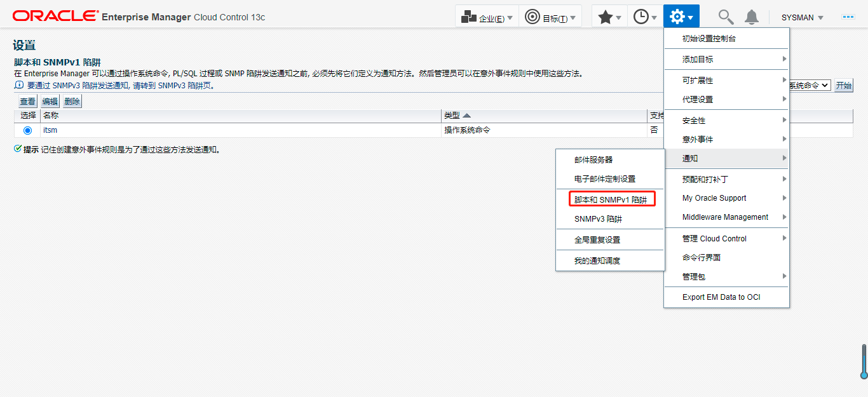
Task: Choose Export EM Data to OCI
Action: 726,297
